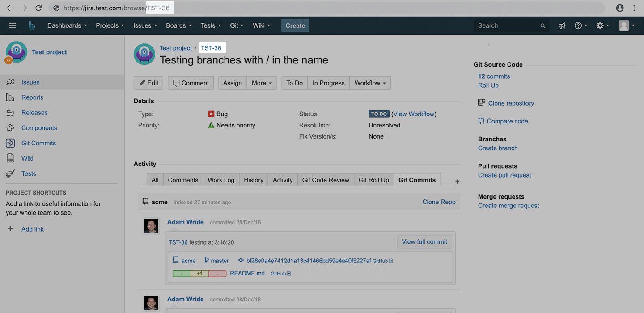Click into the Search field
Viewport: 644px width, 313px height.
(507, 25)
